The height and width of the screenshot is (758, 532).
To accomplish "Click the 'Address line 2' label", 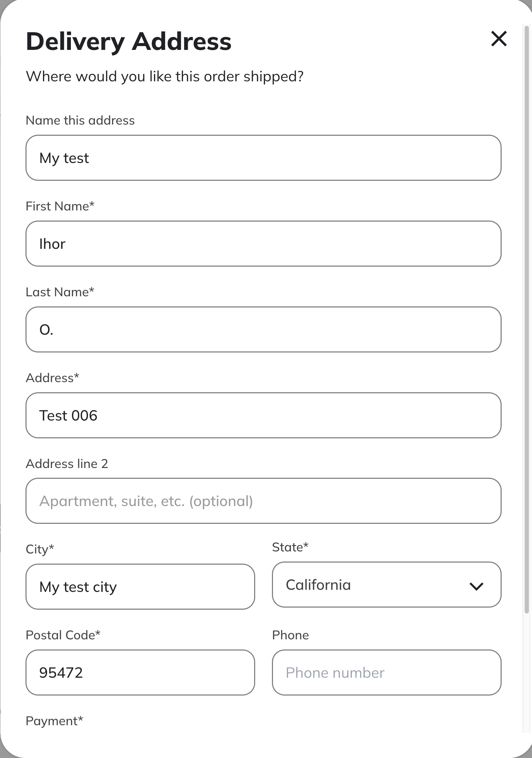I will coord(67,464).
